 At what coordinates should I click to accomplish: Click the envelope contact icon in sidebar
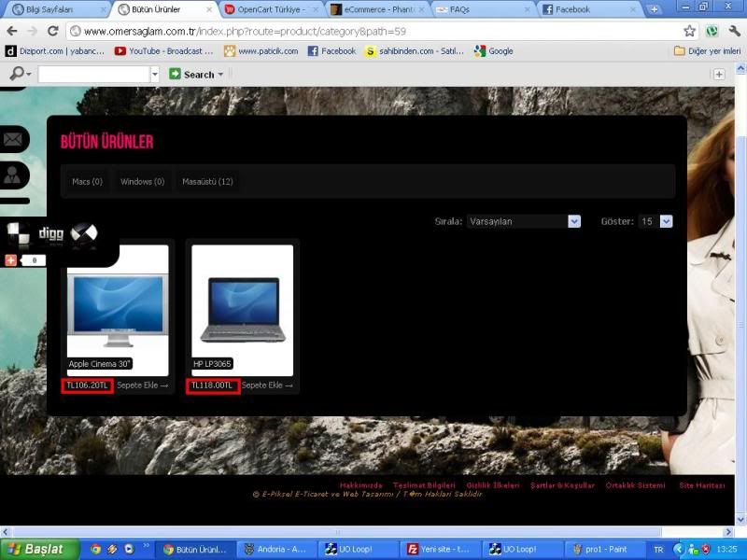point(13,139)
